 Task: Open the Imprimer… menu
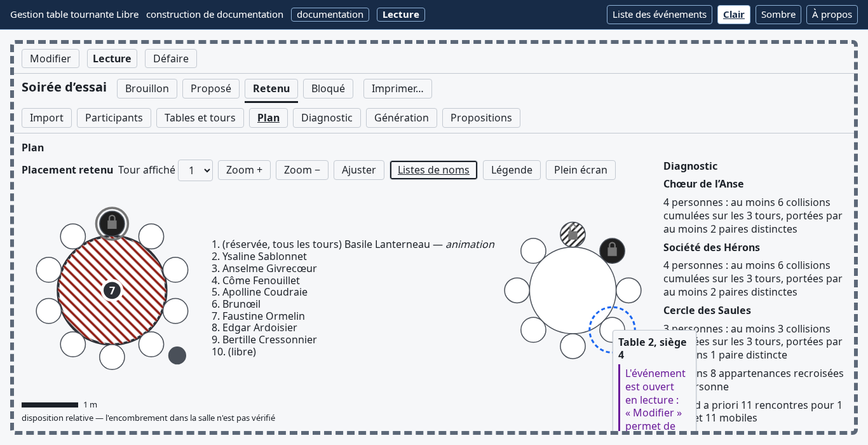398,88
